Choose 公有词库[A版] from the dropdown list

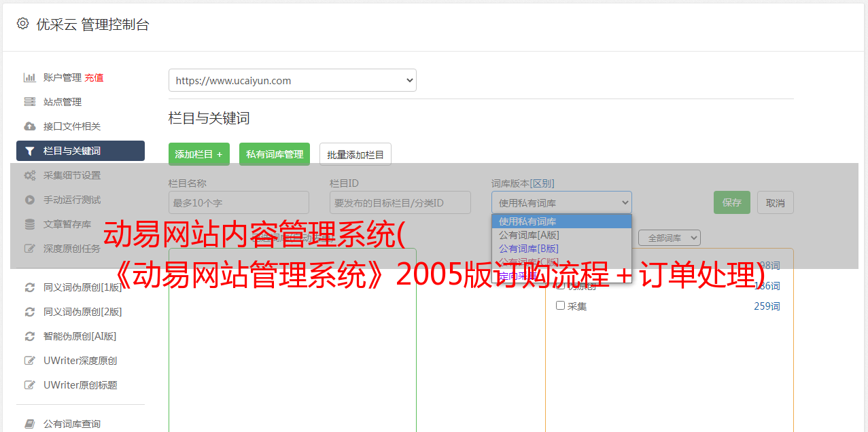pos(561,234)
